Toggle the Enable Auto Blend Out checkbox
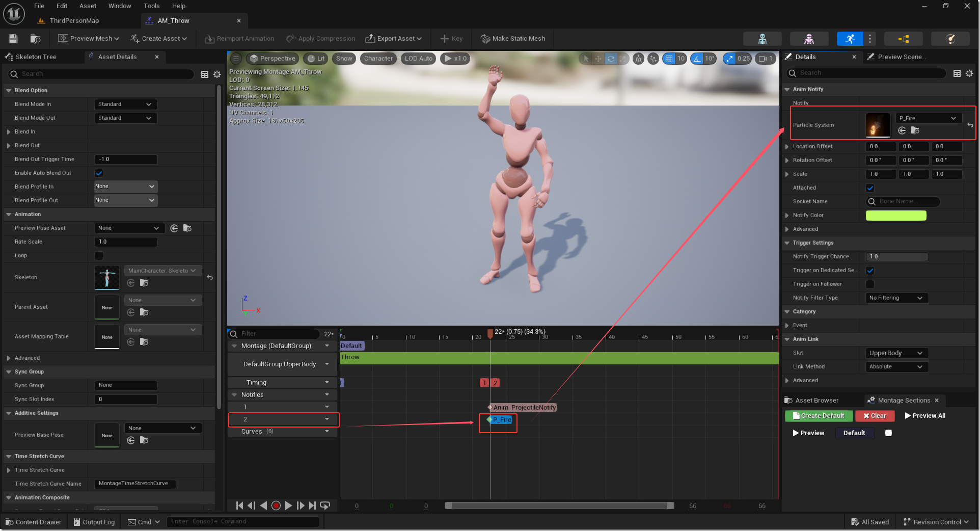 [x=99, y=173]
